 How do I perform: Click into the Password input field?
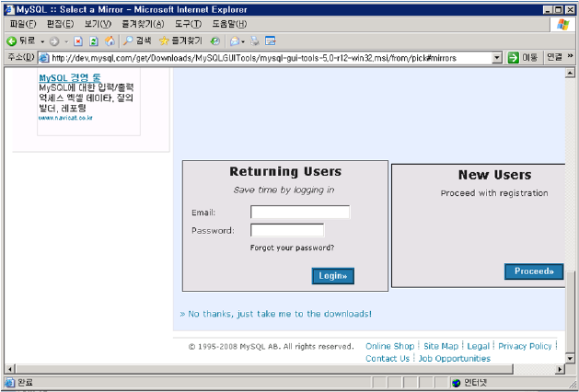287,230
